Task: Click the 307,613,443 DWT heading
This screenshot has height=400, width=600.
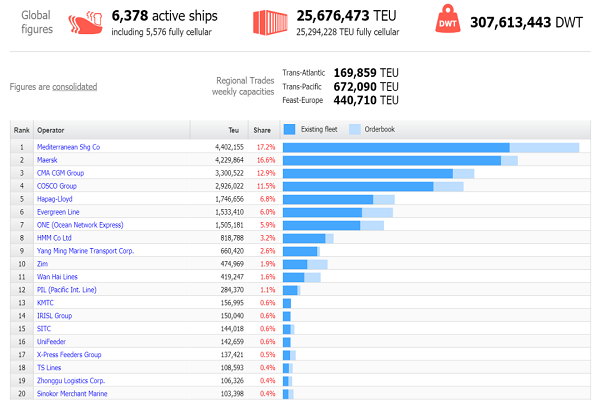Action: (526, 22)
